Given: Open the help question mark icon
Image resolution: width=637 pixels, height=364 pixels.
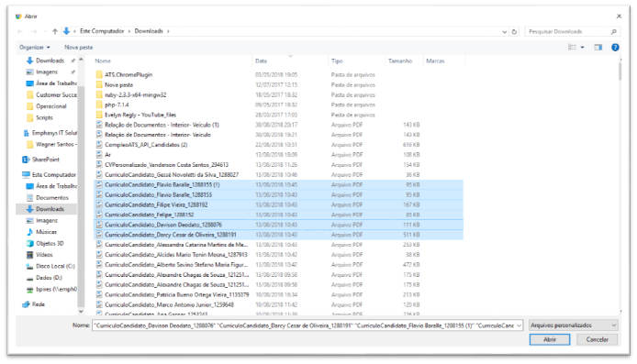Looking at the screenshot, I should point(615,48).
